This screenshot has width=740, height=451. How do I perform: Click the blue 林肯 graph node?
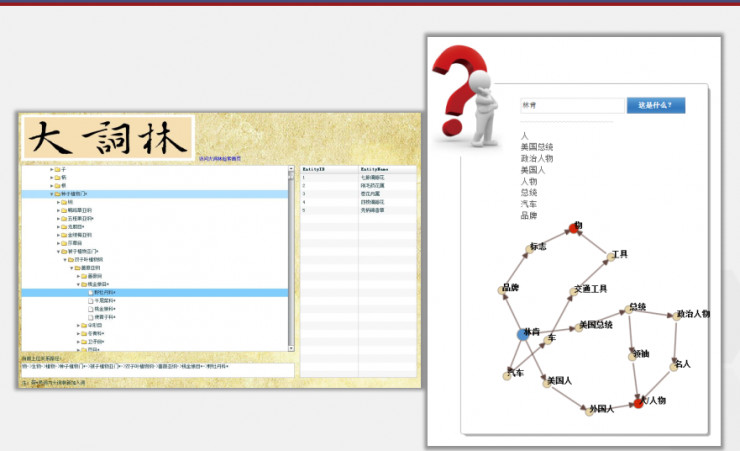[523, 334]
